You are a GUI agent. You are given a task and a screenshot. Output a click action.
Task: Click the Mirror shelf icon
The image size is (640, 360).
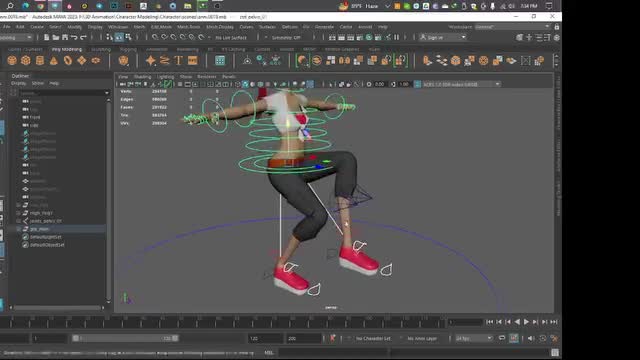click(344, 61)
